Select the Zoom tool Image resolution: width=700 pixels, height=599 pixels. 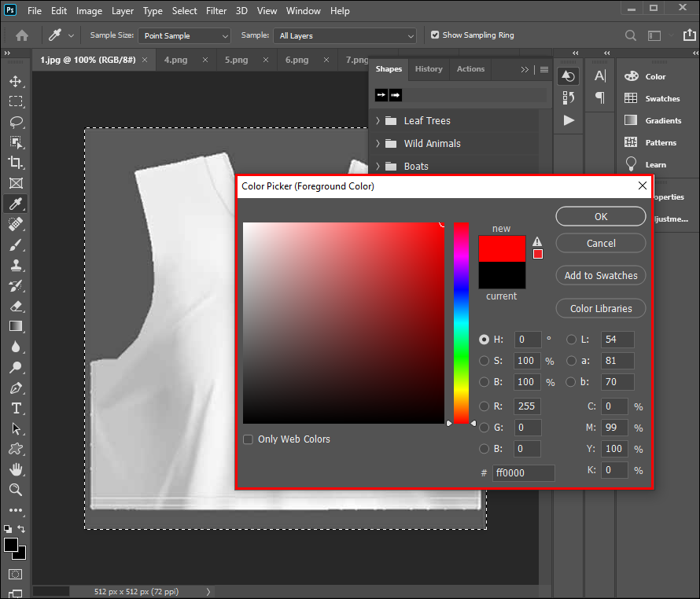16,490
